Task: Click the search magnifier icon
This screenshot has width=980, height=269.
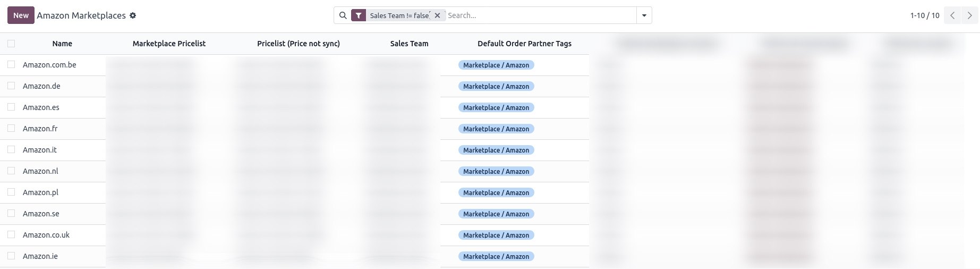Action: (343, 15)
